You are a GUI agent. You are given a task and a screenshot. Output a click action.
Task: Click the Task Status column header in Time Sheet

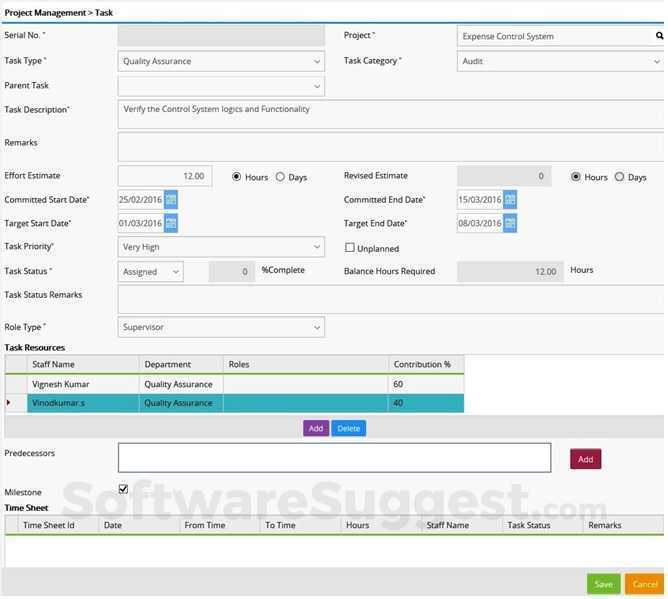[542, 525]
